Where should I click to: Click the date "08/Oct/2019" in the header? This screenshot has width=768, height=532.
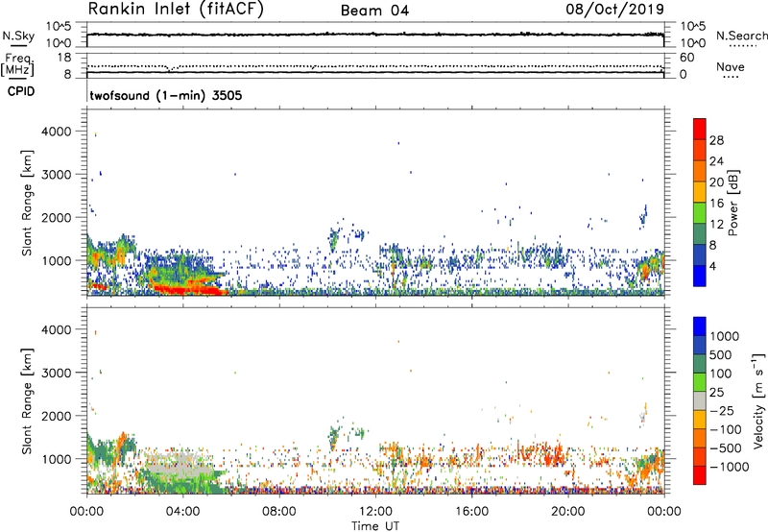pyautogui.click(x=615, y=10)
